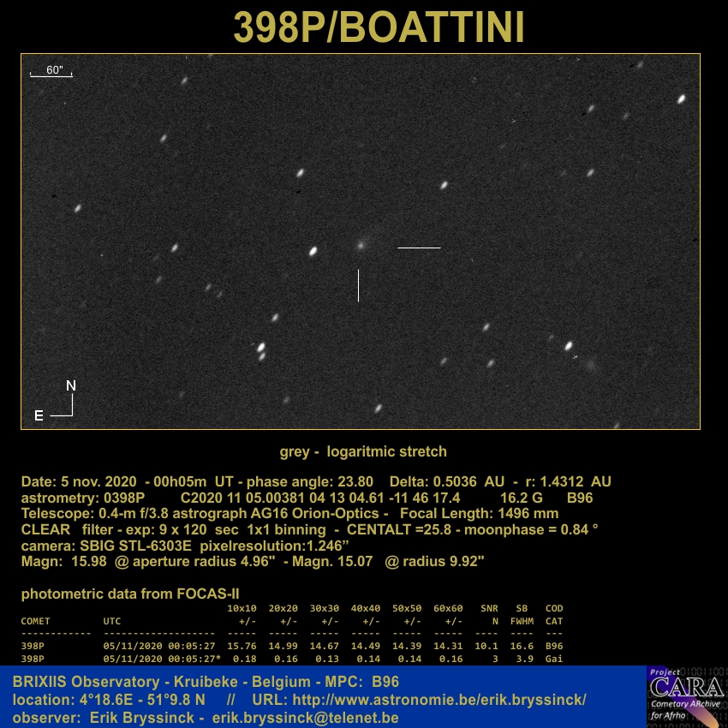Viewport: 728px width, 728px height.
Task: Select the fuzzy comet 398P at image center
Action: [361, 245]
